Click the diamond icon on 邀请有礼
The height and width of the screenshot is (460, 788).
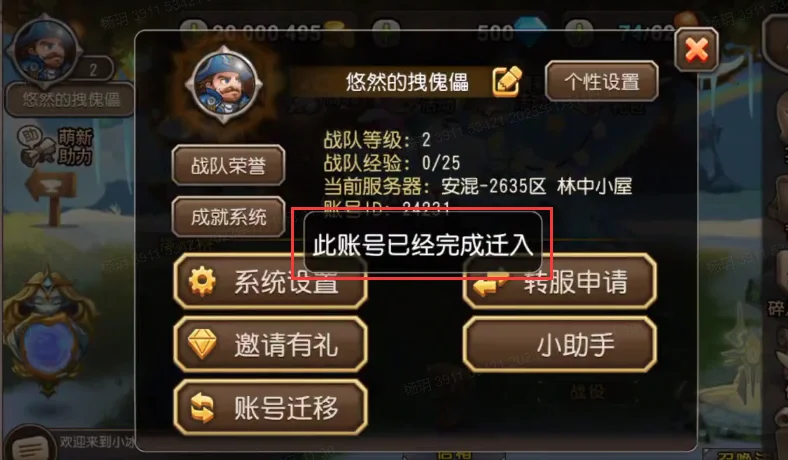click(x=202, y=344)
